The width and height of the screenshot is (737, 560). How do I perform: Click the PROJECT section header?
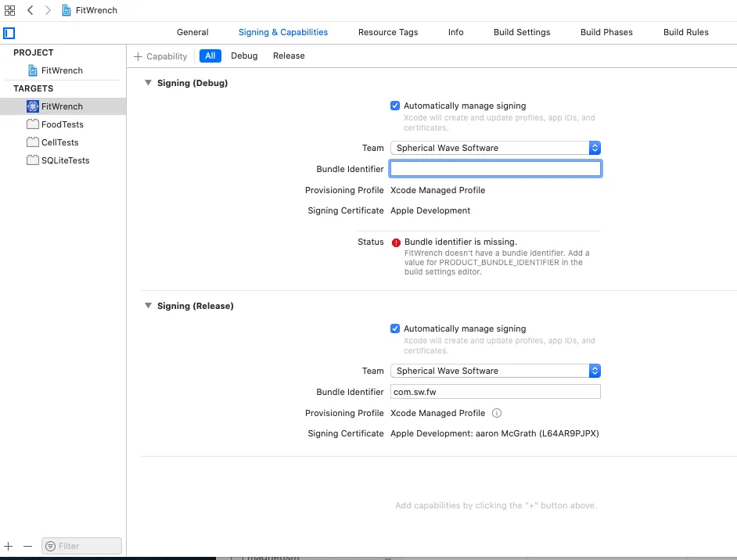pos(34,52)
